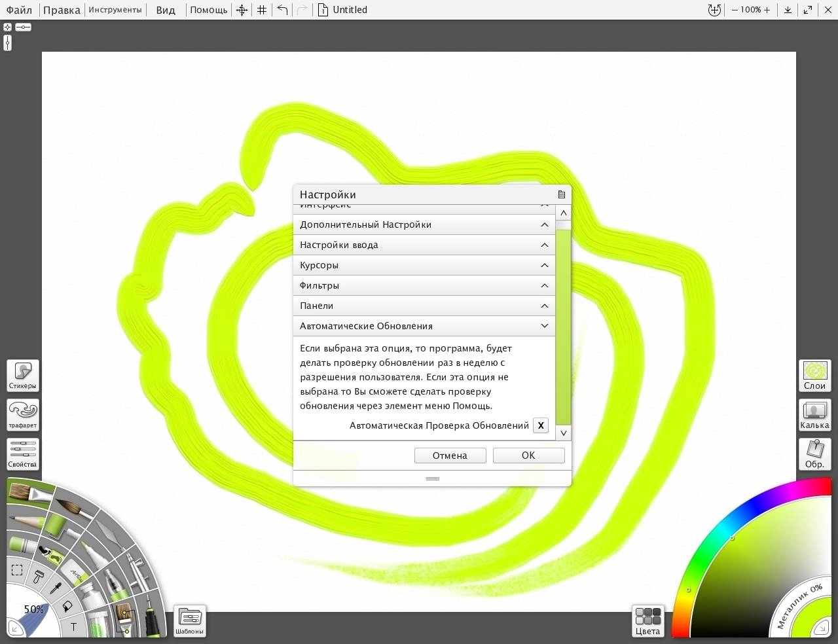Open the Помощь menu
Screen dimensions: 838x644
pyautogui.click(x=209, y=10)
